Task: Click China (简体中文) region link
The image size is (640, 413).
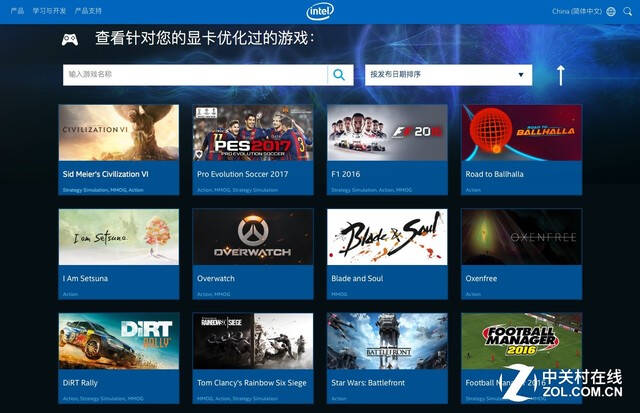Action: click(x=577, y=11)
